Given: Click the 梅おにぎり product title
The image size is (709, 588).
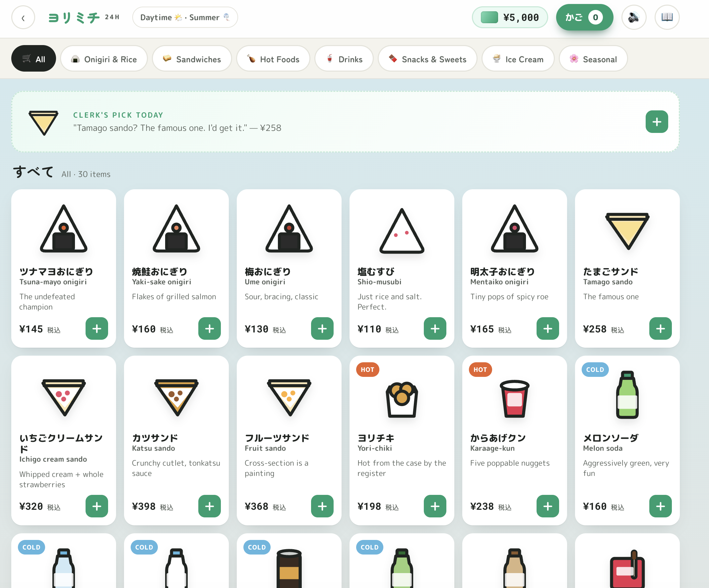Looking at the screenshot, I should pyautogui.click(x=268, y=272).
